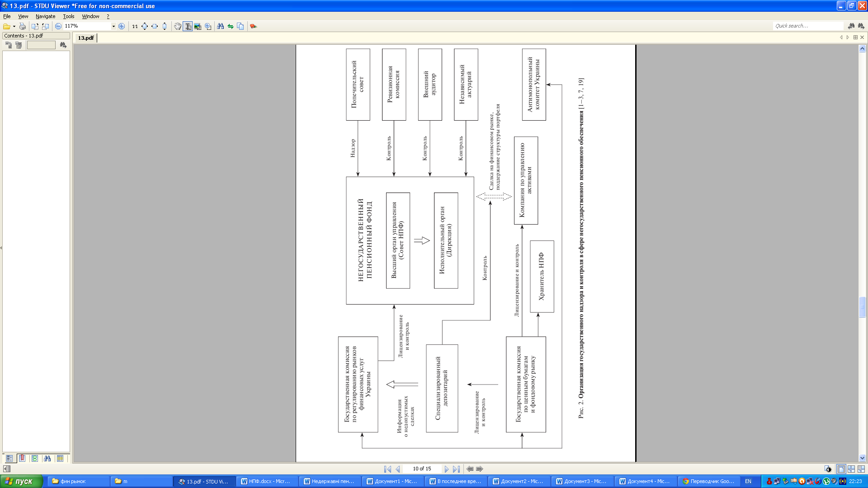Click scroll-down arrow of vertical scrollbar
Viewport: 868px width, 488px height.
pos(862,458)
